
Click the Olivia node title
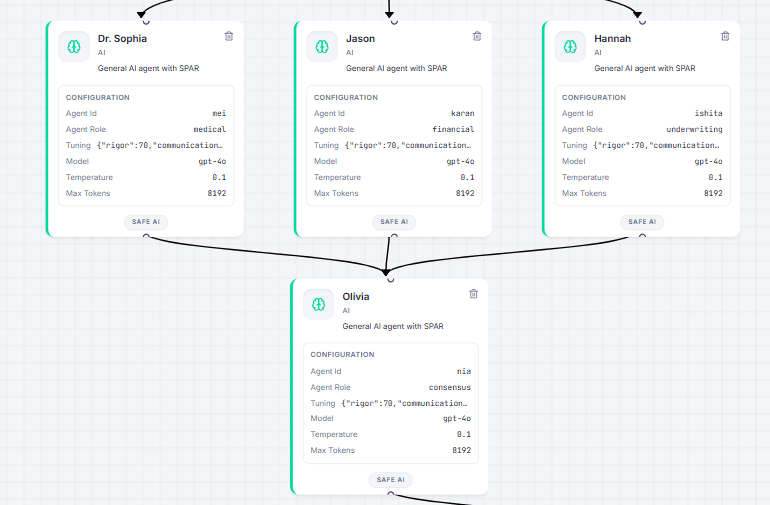(x=356, y=297)
